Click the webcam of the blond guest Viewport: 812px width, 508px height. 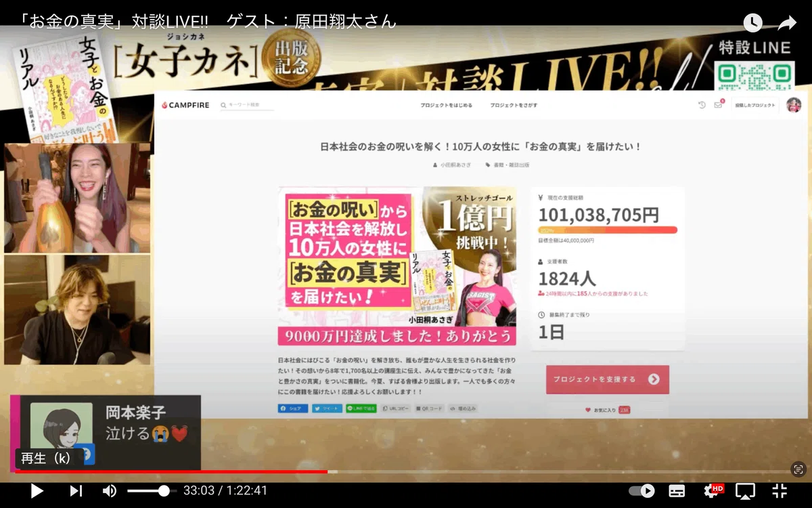(x=77, y=310)
